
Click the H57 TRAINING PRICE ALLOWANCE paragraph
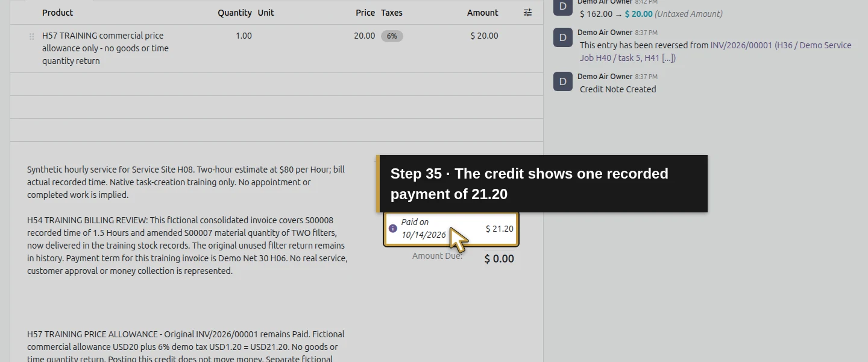186,347
